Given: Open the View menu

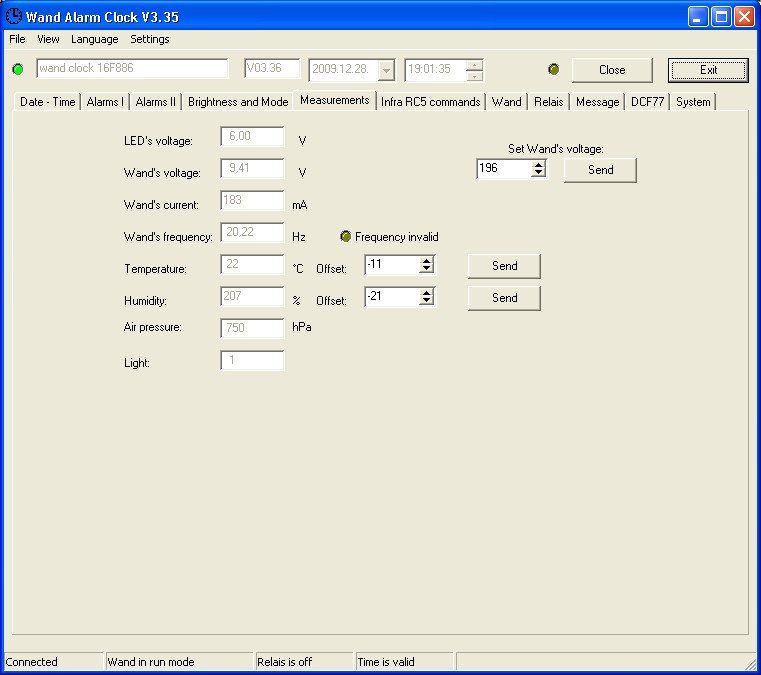Looking at the screenshot, I should click(48, 39).
